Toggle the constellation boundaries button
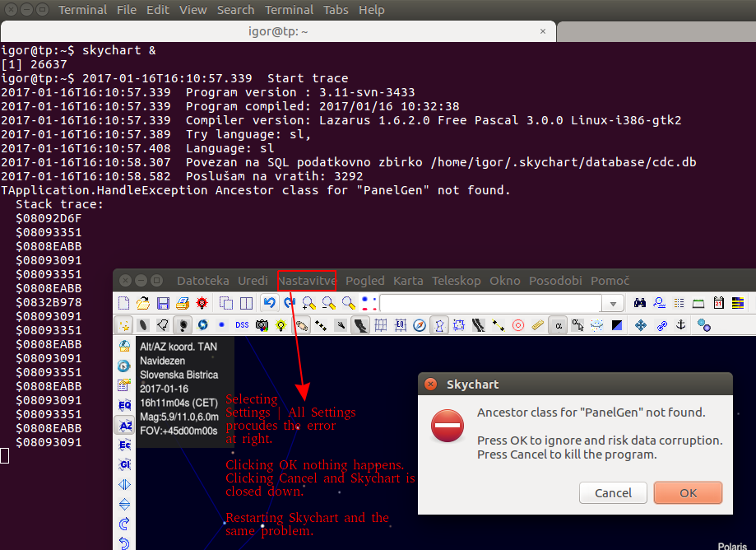This screenshot has width=756, height=550. click(x=458, y=326)
